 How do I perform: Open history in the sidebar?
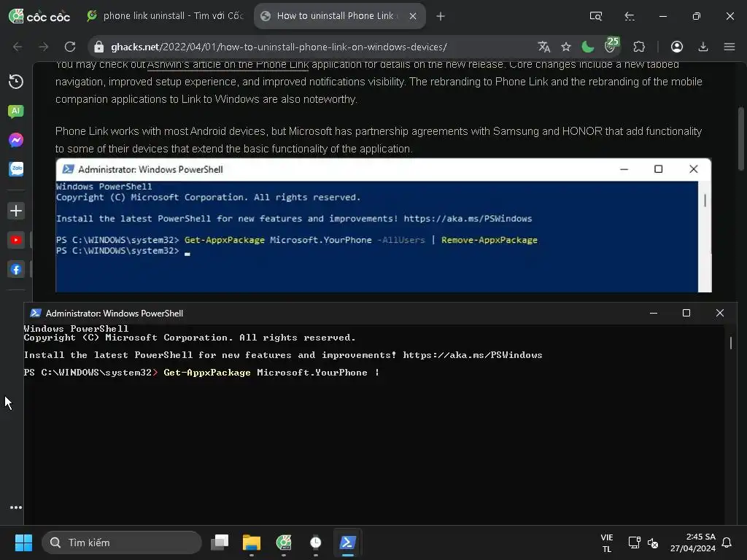[16, 82]
